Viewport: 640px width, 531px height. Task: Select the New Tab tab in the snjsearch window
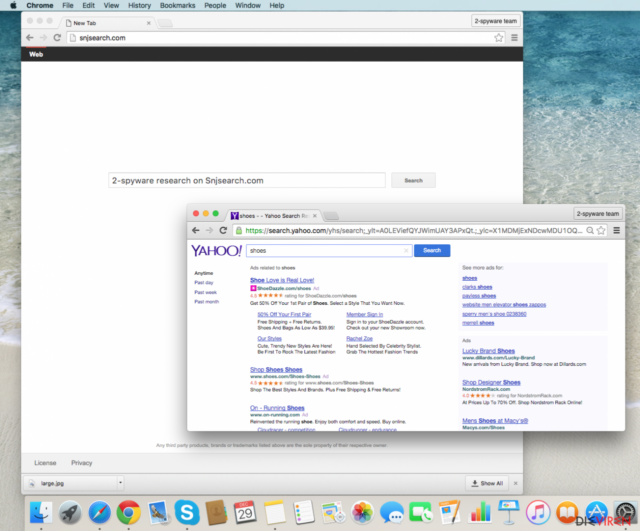click(108, 23)
